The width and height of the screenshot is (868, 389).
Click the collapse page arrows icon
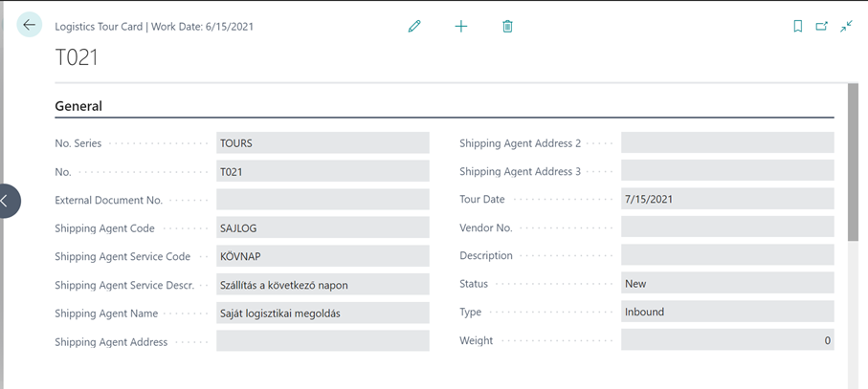pyautogui.click(x=847, y=27)
